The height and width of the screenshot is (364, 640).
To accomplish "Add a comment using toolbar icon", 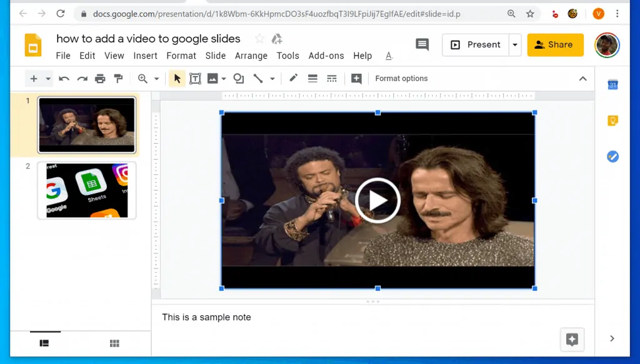I will 356,79.
